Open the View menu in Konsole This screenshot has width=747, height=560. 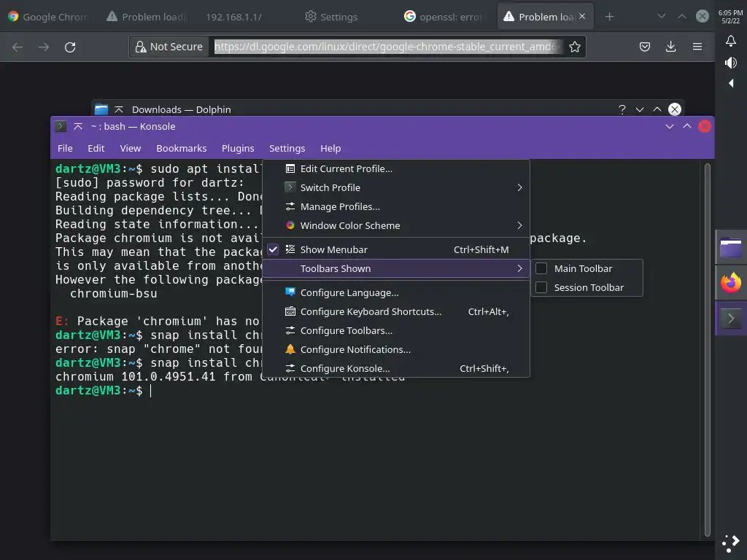pyautogui.click(x=130, y=148)
